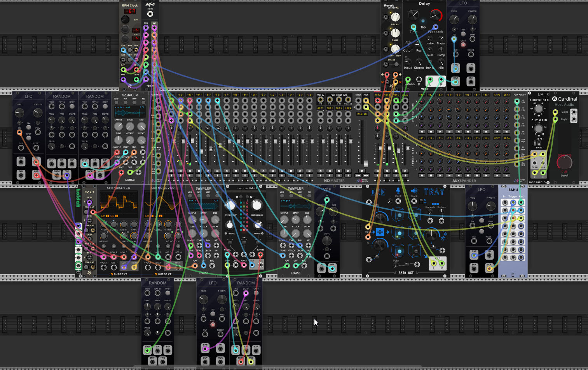Click the LOAD button on the windchime4 Sampler
The image size is (588, 370).
(116, 102)
